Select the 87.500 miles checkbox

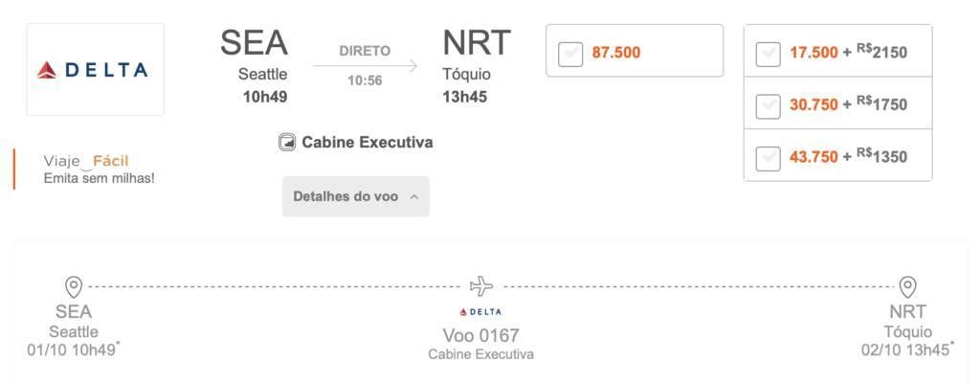click(x=570, y=54)
